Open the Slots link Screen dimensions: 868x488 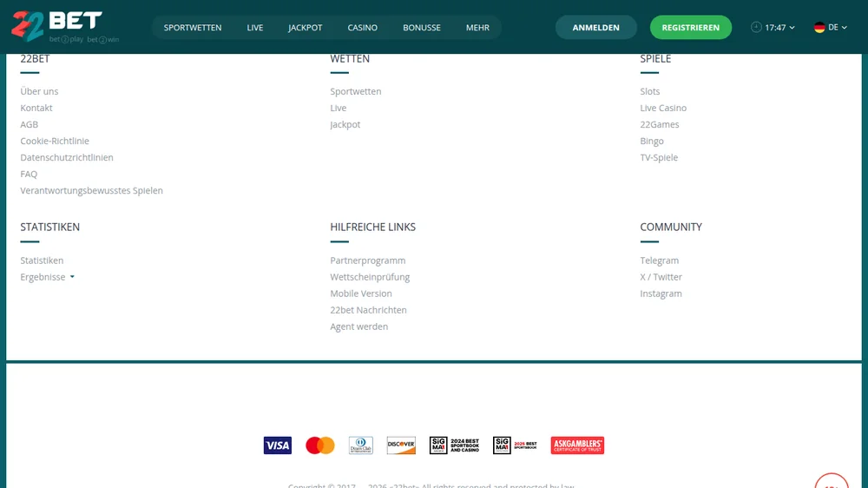tap(650, 91)
